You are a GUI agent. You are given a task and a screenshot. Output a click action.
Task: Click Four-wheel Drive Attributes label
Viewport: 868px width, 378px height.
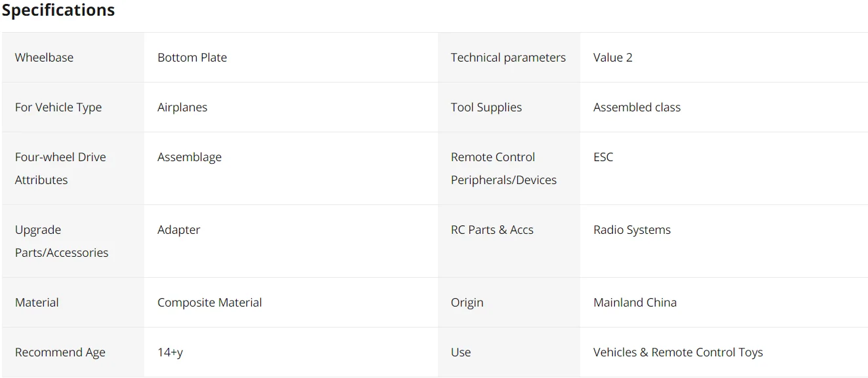point(60,168)
